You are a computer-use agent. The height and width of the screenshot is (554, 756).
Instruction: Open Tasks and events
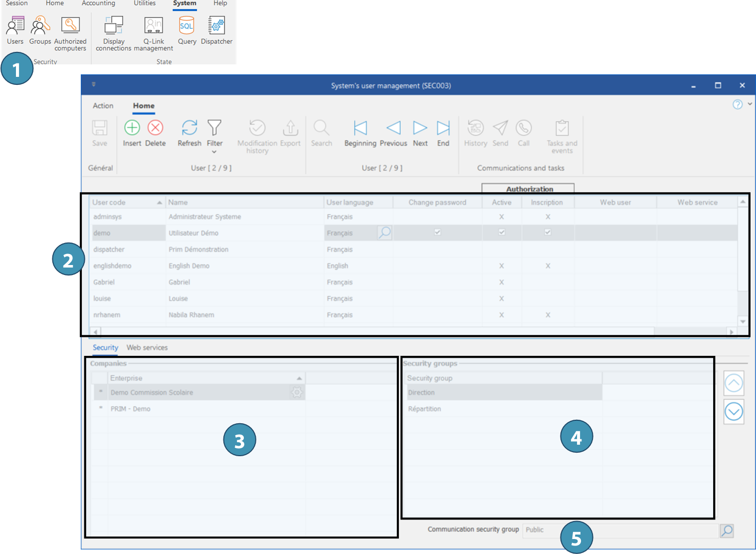562,128
